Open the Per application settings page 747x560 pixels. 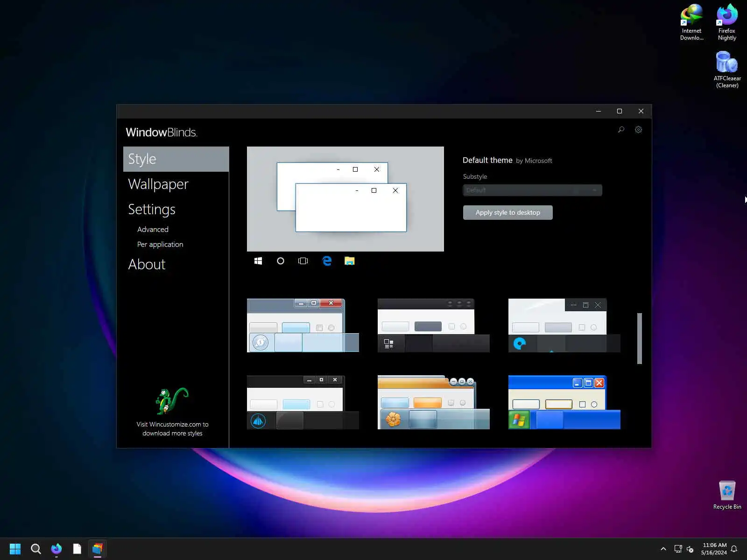pos(160,245)
